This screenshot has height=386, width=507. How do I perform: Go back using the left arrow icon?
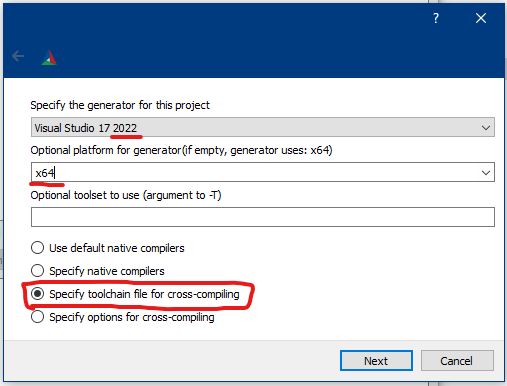[x=18, y=56]
